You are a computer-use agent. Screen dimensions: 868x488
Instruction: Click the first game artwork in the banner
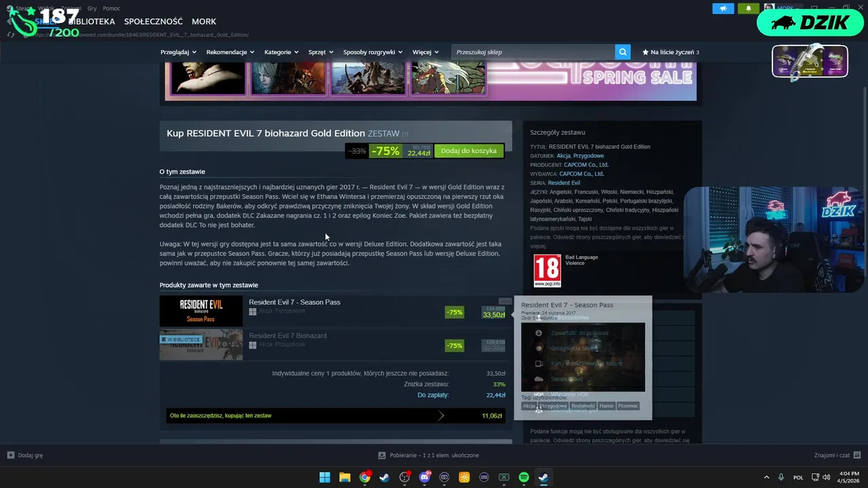click(207, 77)
